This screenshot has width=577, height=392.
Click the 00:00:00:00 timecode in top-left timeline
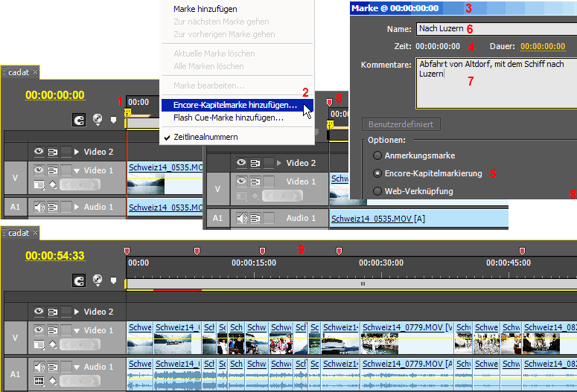coord(55,95)
